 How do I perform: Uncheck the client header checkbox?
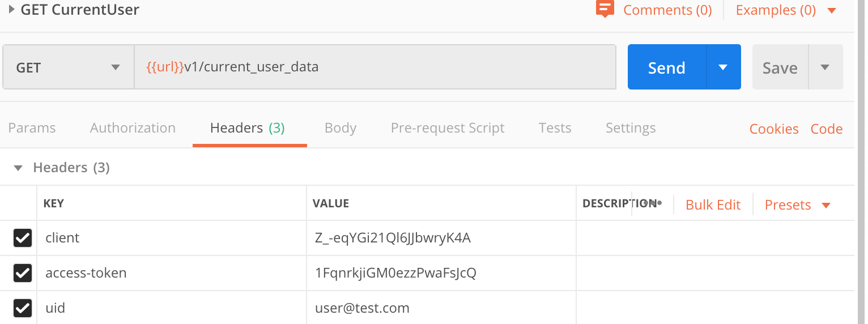tap(23, 238)
